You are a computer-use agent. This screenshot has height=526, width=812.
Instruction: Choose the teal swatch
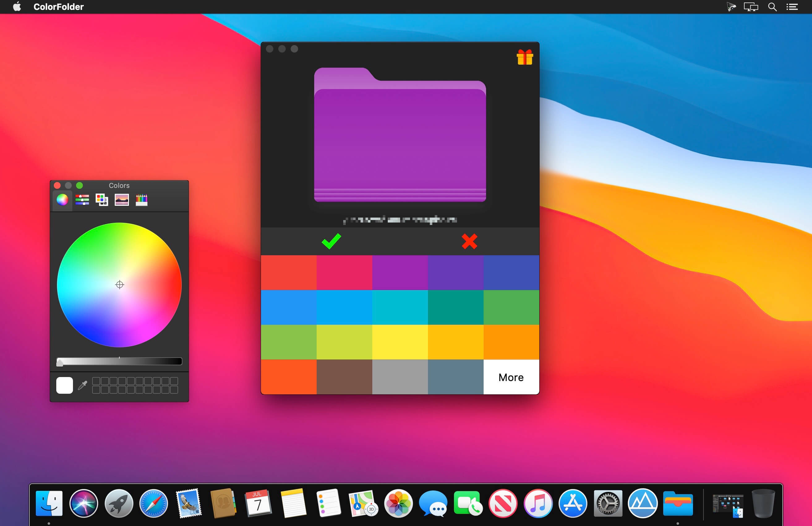pyautogui.click(x=455, y=308)
